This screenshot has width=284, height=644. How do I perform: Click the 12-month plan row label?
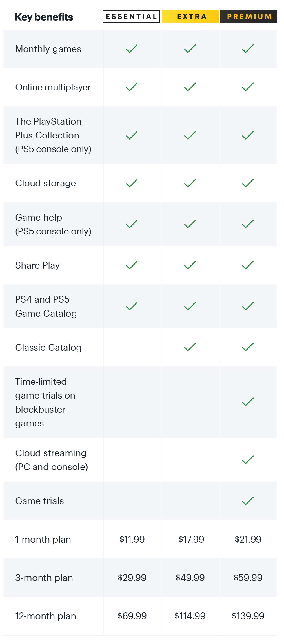tap(46, 616)
